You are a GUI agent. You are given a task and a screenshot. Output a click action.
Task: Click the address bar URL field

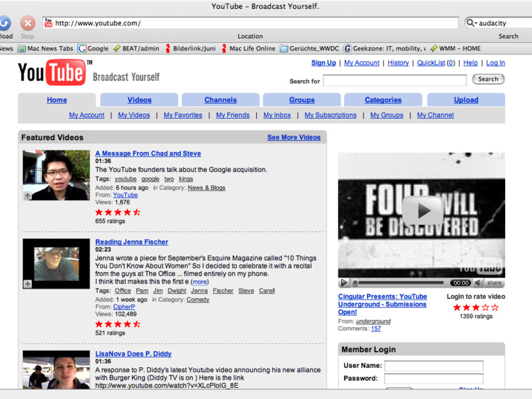[250, 23]
